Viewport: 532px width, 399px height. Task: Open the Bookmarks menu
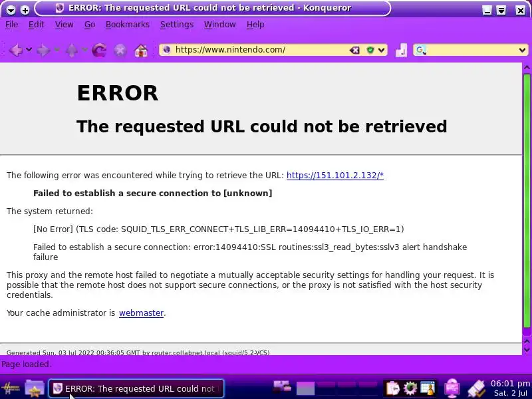coord(128,25)
